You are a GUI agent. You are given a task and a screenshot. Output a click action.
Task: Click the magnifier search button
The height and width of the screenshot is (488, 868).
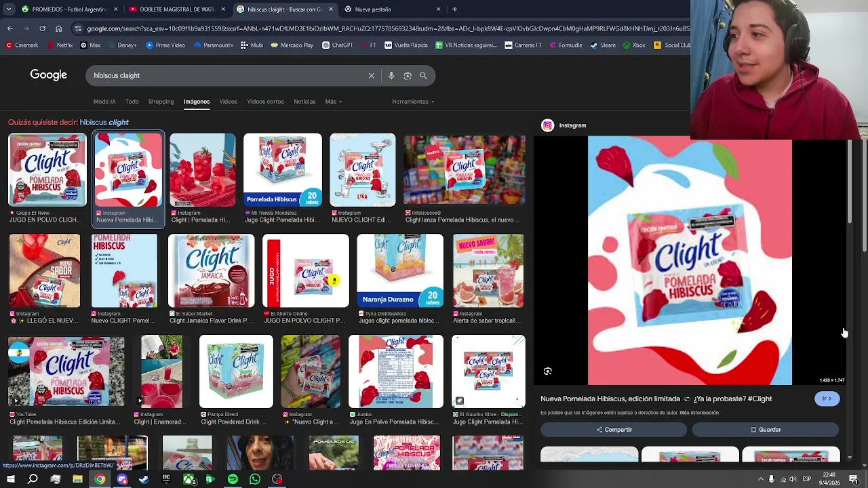tap(423, 76)
